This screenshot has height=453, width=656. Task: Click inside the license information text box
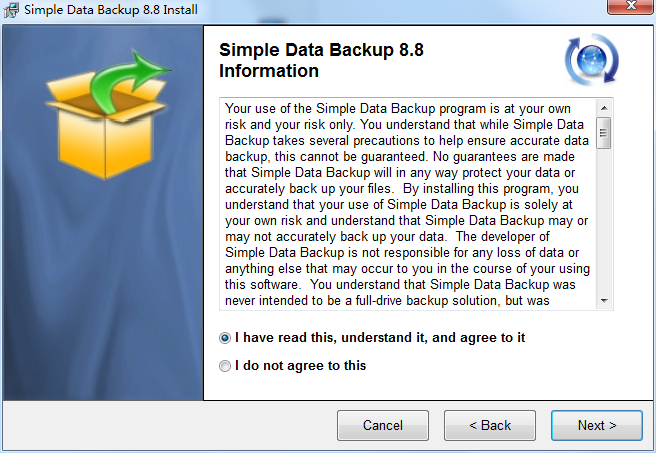(x=408, y=204)
